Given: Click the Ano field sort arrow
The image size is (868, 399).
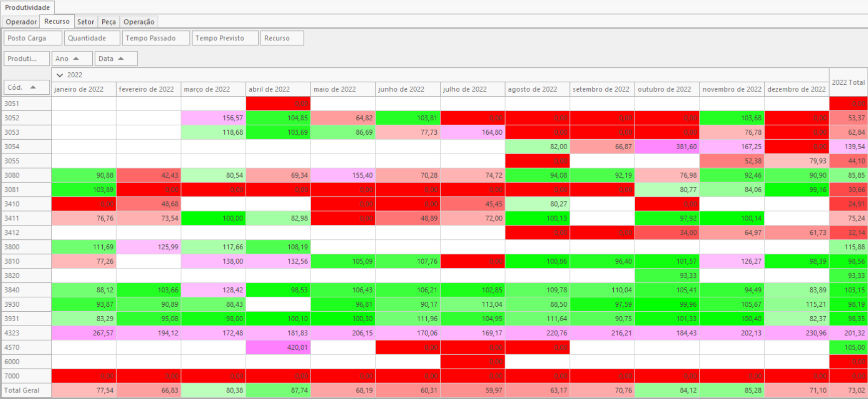Looking at the screenshot, I should [x=76, y=59].
